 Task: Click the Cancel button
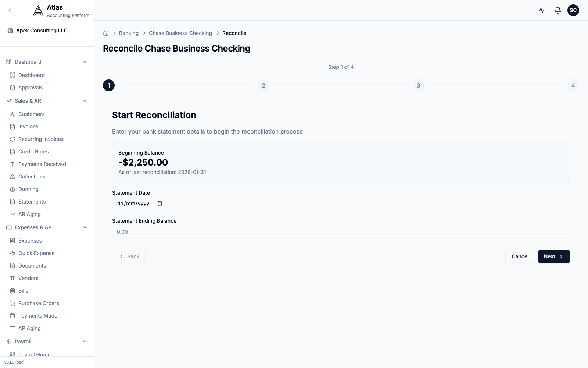point(520,256)
